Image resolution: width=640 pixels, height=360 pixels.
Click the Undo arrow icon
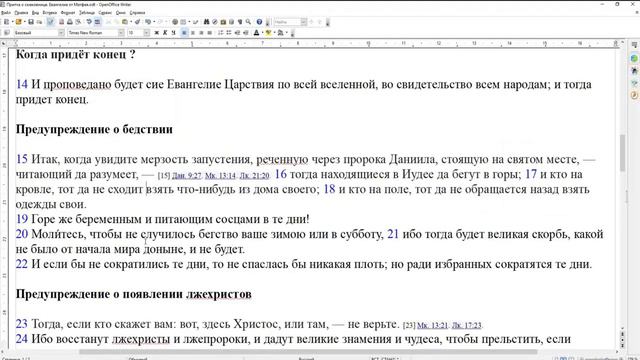(148, 22)
